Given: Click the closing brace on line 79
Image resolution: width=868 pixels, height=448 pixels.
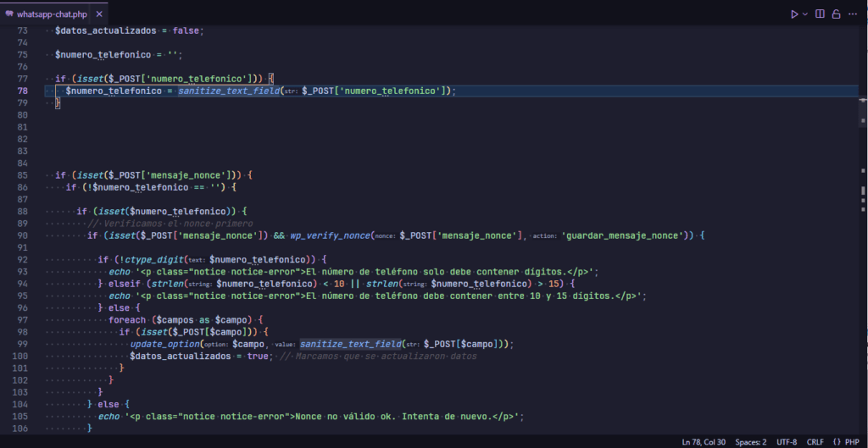Looking at the screenshot, I should 57,102.
